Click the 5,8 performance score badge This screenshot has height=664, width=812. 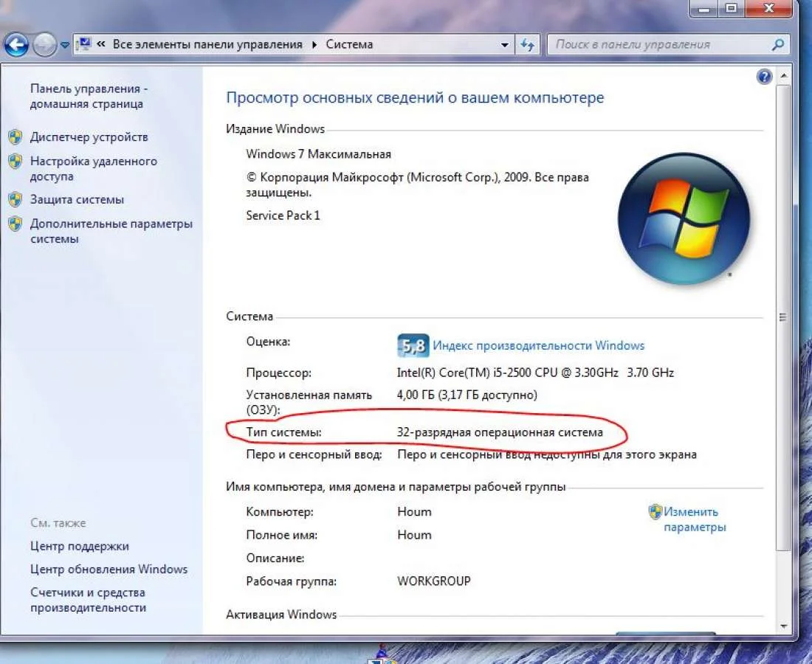(x=413, y=345)
